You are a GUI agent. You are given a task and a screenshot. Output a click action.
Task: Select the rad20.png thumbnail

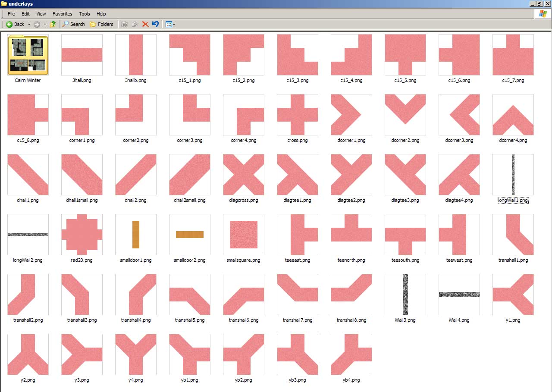82,235
